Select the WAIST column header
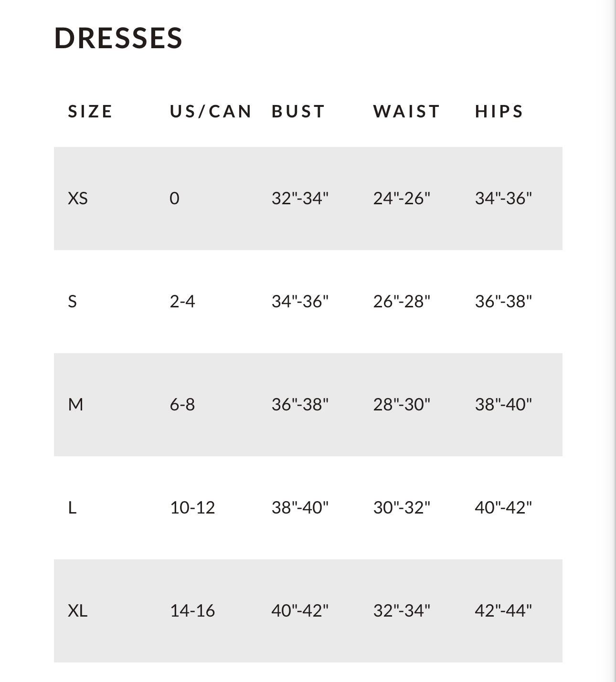616x682 pixels. (x=406, y=111)
